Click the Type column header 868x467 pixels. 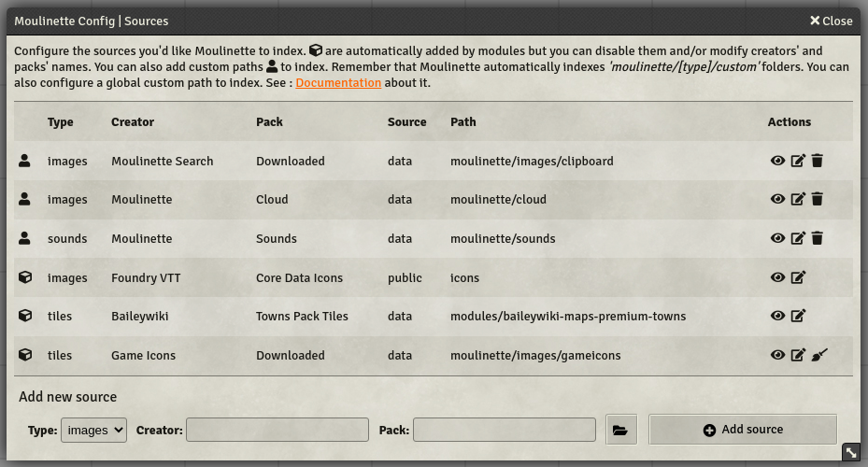pos(61,122)
